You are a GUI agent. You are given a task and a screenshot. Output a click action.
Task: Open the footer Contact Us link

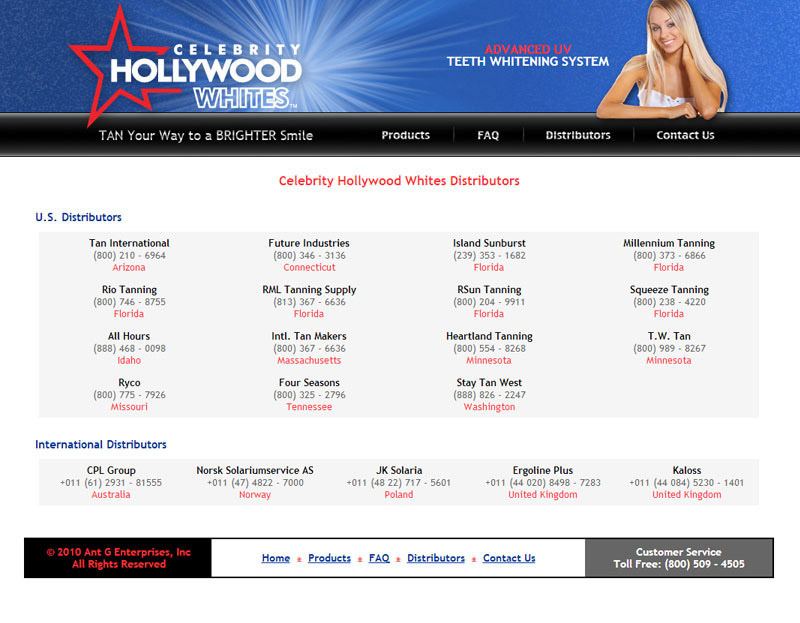pyautogui.click(x=509, y=558)
